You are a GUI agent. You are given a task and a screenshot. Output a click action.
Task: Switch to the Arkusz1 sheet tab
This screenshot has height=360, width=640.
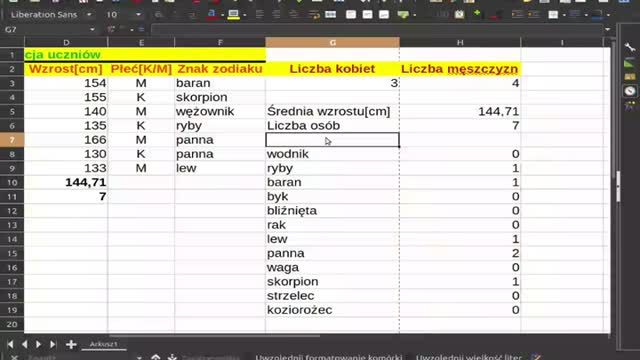click(x=103, y=344)
